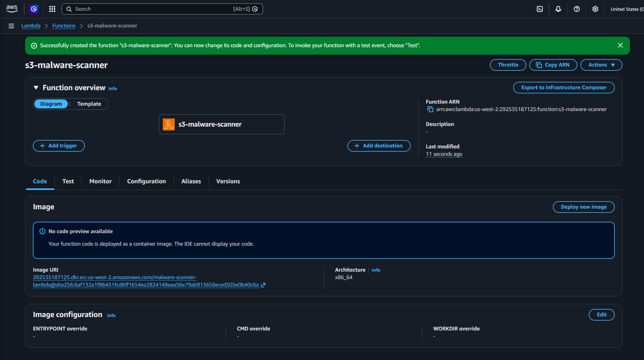This screenshot has width=644, height=360.
Task: Click the x86_64 architecture value
Action: click(344, 278)
